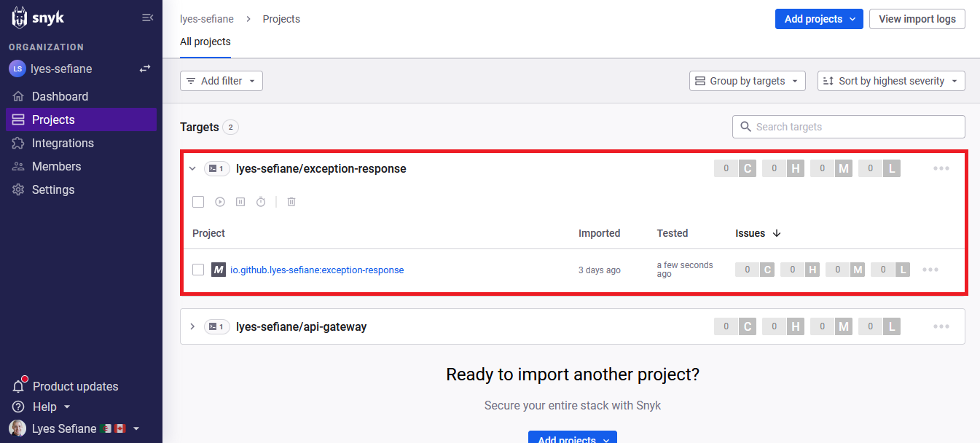Open more options for api-gateway target

point(941,326)
